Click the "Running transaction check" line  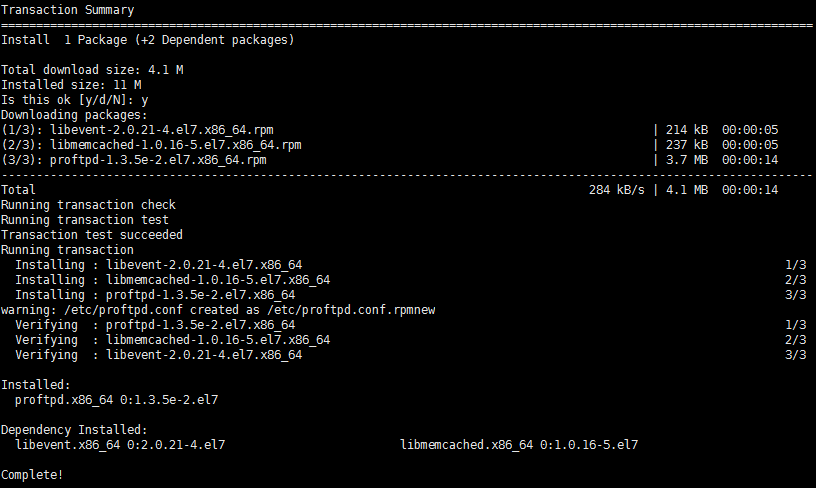[88, 205]
